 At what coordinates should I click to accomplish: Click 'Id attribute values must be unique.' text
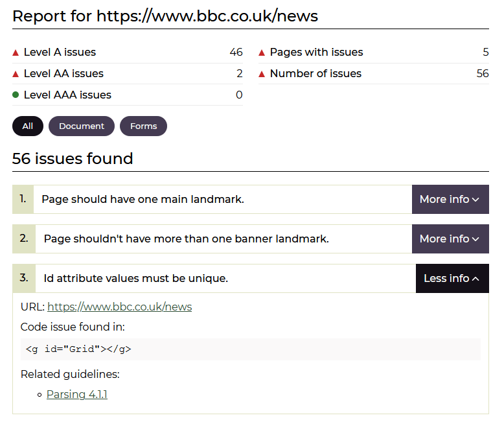[136, 278]
